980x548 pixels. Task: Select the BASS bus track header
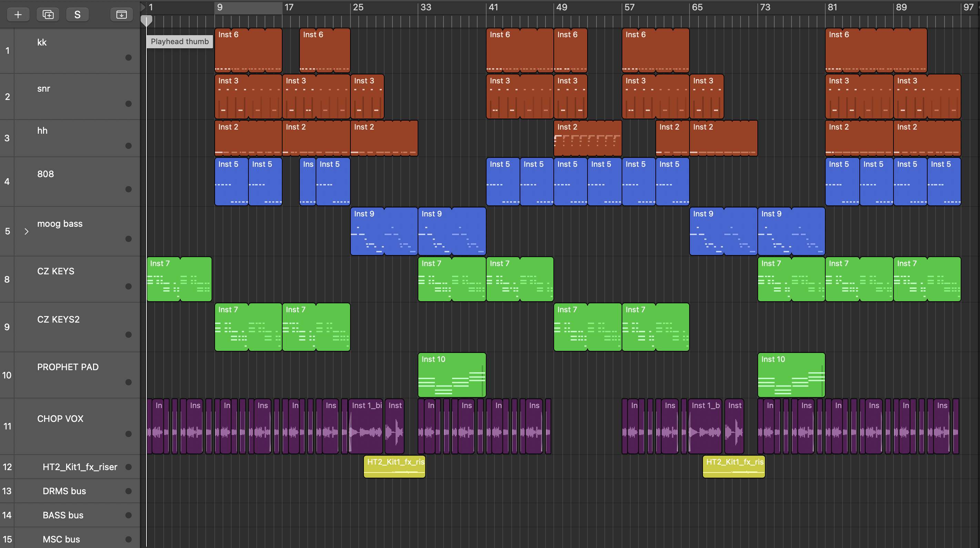(x=63, y=515)
